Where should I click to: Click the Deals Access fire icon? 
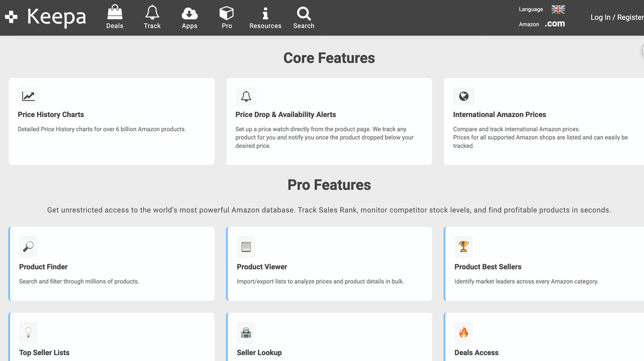[464, 332]
